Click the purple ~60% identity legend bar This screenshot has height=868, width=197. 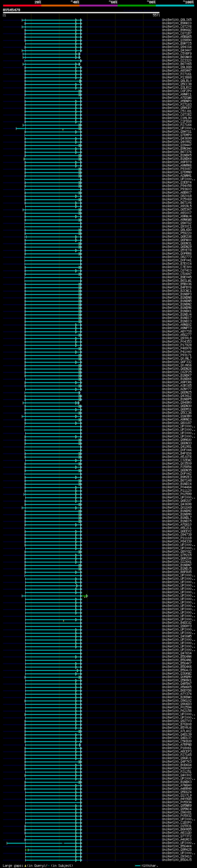click(99, 6)
